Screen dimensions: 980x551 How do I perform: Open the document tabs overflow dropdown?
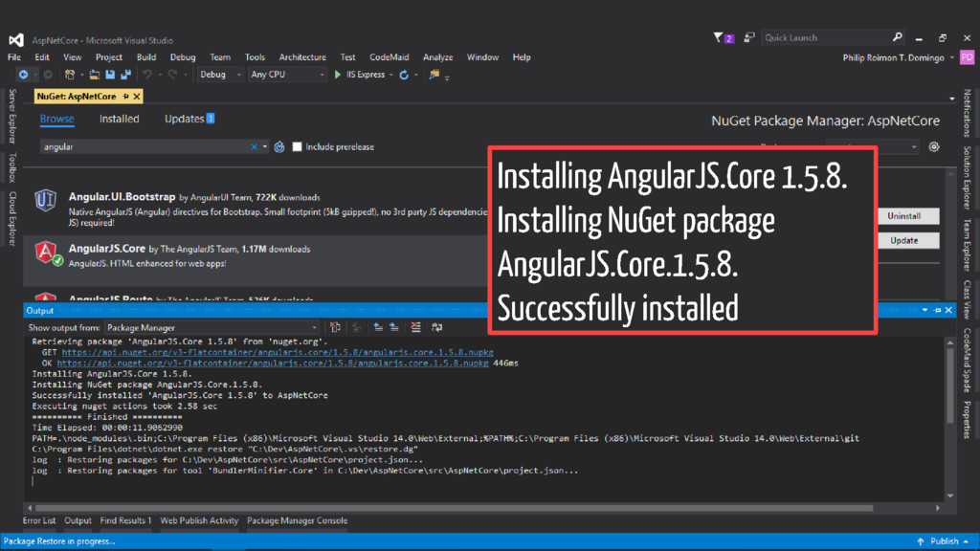[x=952, y=99]
